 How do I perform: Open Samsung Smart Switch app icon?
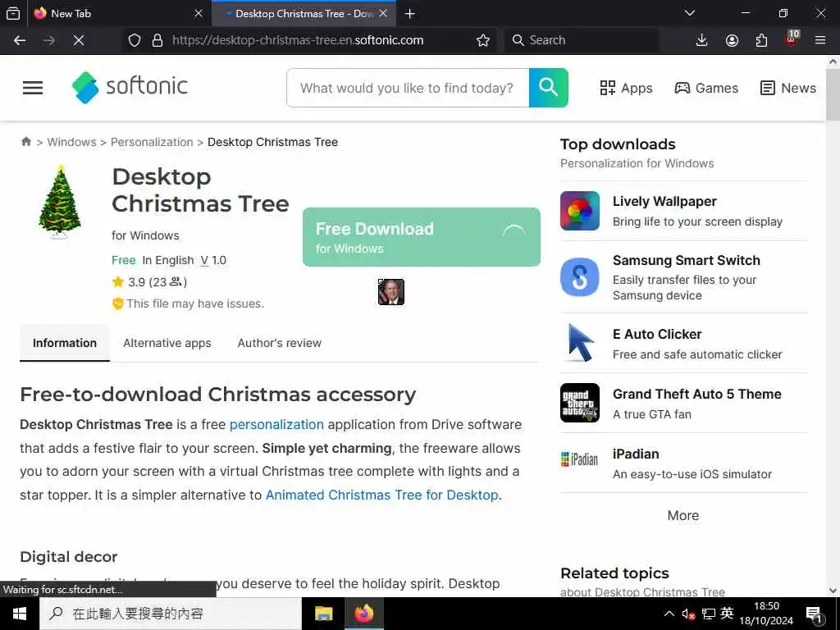(580, 277)
